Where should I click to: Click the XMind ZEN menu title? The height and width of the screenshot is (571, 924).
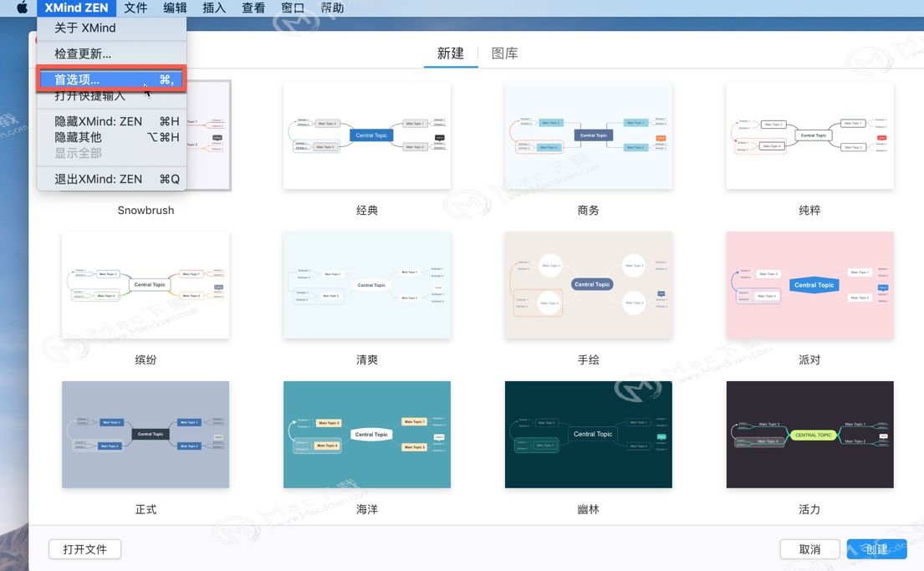point(77,8)
